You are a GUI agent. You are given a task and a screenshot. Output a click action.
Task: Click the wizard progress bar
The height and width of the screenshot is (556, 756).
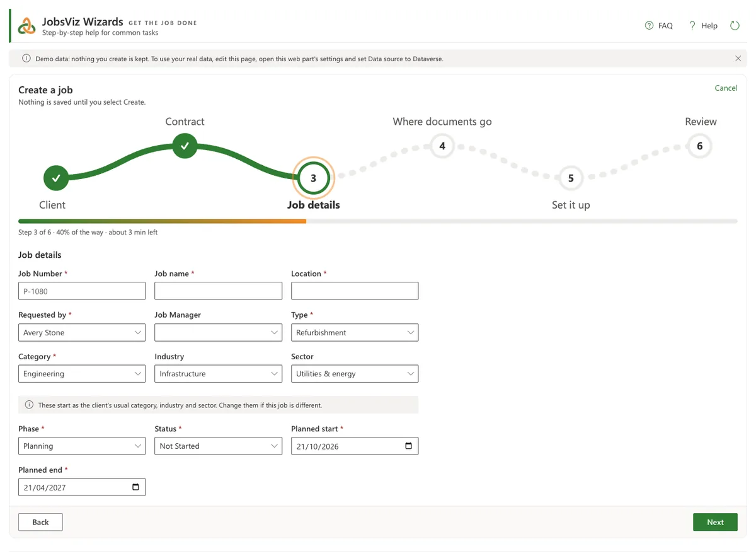click(x=378, y=221)
